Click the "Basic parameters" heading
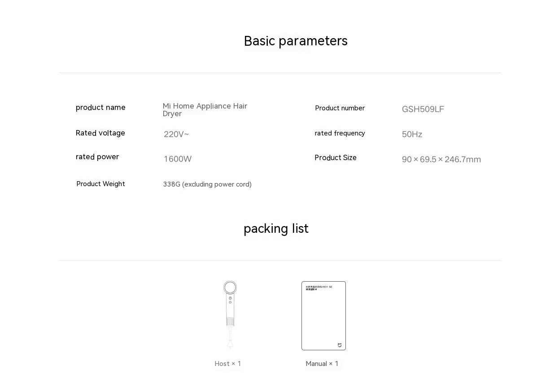 [296, 41]
